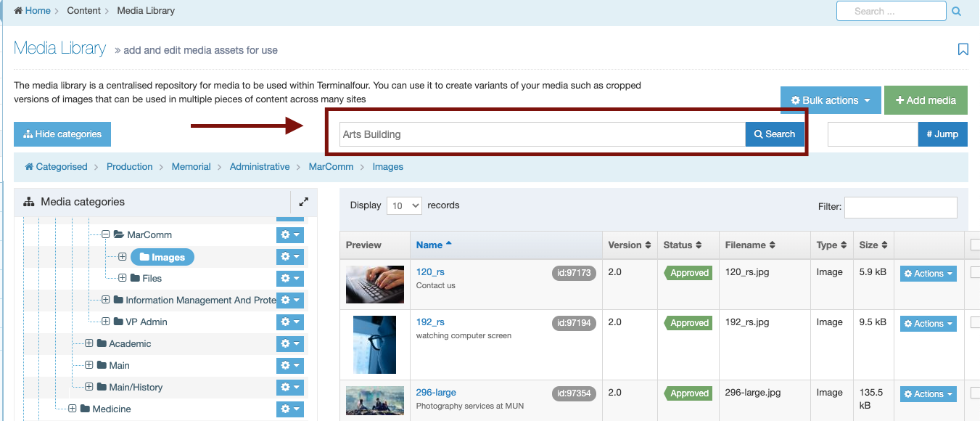Viewport: 980px width, 421px height.
Task: Open Actions menu for 296-large
Action: [x=928, y=394]
